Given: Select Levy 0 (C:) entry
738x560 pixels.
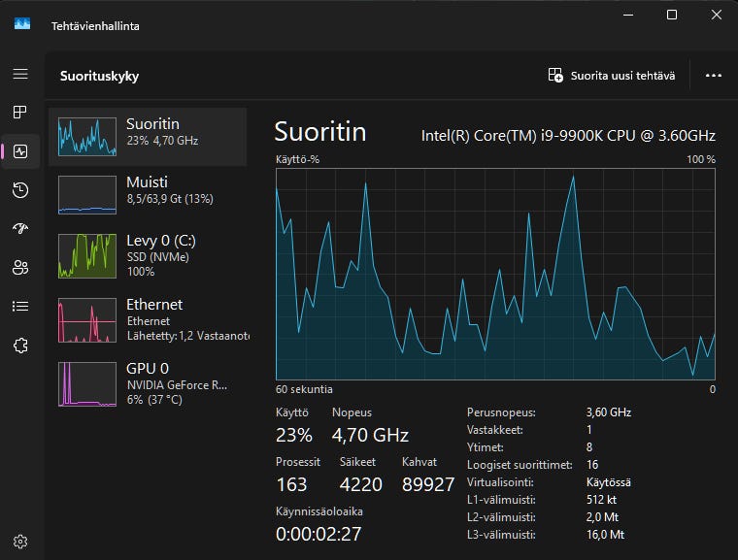Looking at the screenshot, I should click(x=148, y=255).
